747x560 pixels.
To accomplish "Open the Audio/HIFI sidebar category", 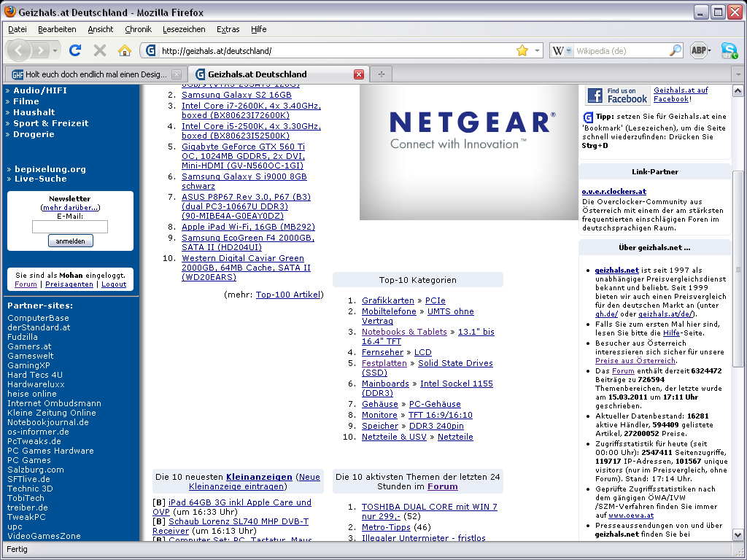I will coord(40,90).
